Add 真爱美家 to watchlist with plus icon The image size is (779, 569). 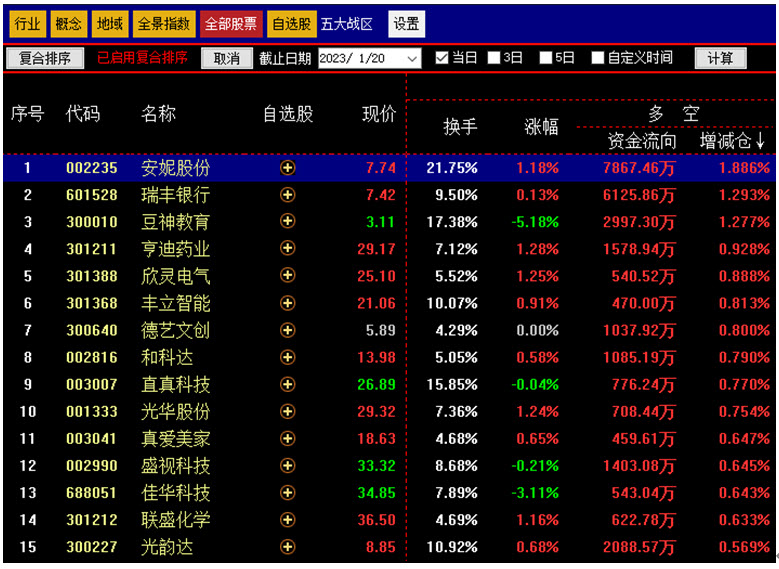(x=287, y=438)
